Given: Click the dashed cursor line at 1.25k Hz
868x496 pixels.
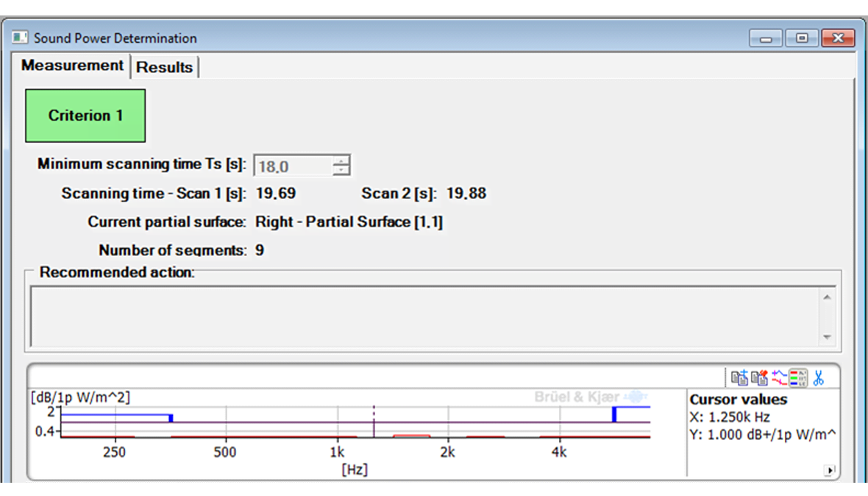Looking at the screenshot, I should point(374,422).
